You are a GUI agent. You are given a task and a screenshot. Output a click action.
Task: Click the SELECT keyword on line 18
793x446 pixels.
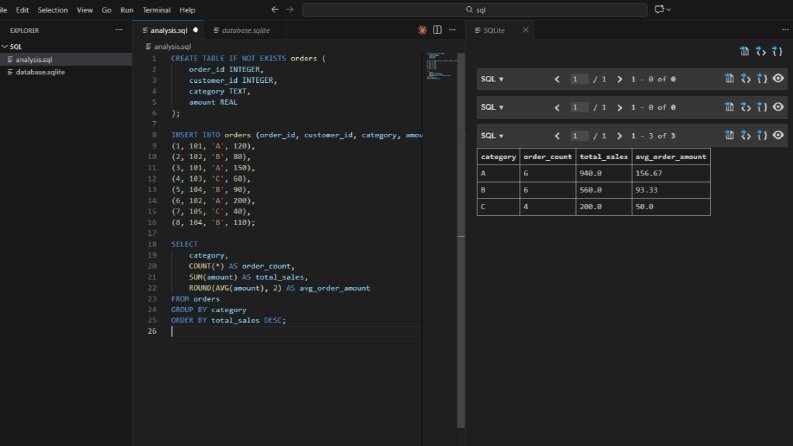(184, 244)
